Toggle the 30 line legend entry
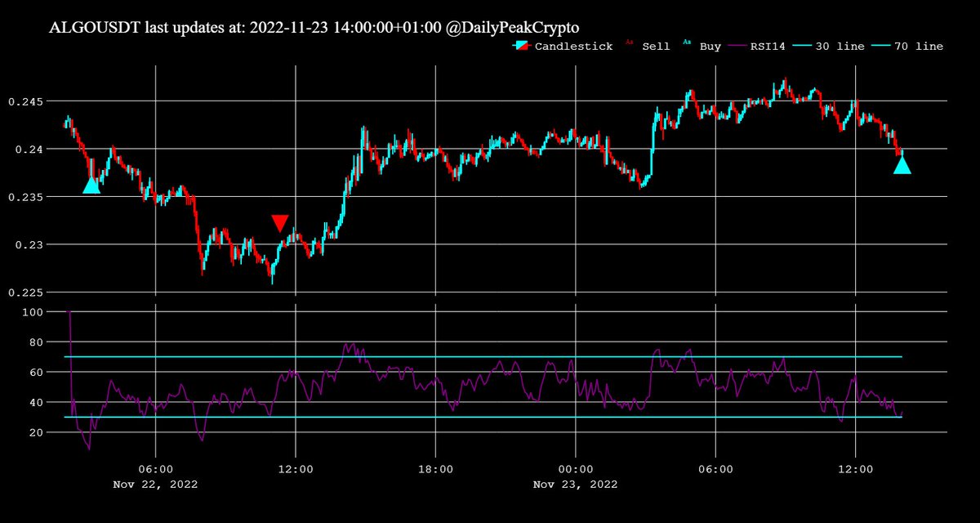Screen dimensions: 980x523 point(827,47)
